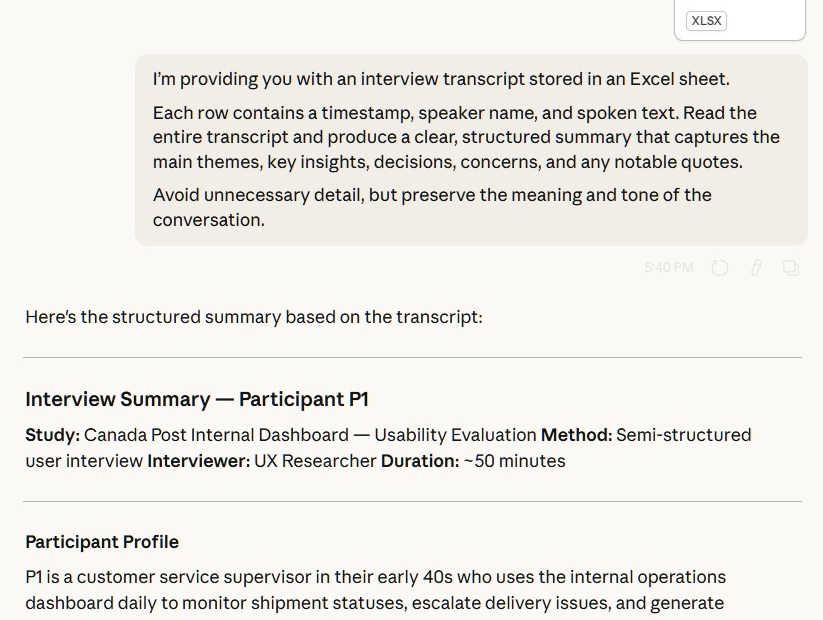Click the 5:40 PM timestamp
The width and height of the screenshot is (823, 620).
coord(668,267)
